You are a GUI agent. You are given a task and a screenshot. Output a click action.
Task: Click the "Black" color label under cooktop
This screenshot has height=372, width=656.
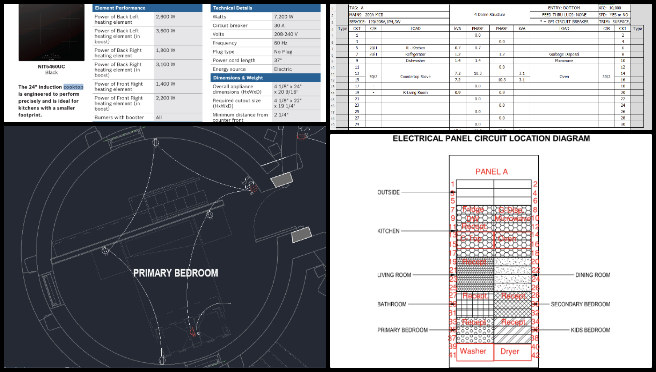[x=51, y=72]
